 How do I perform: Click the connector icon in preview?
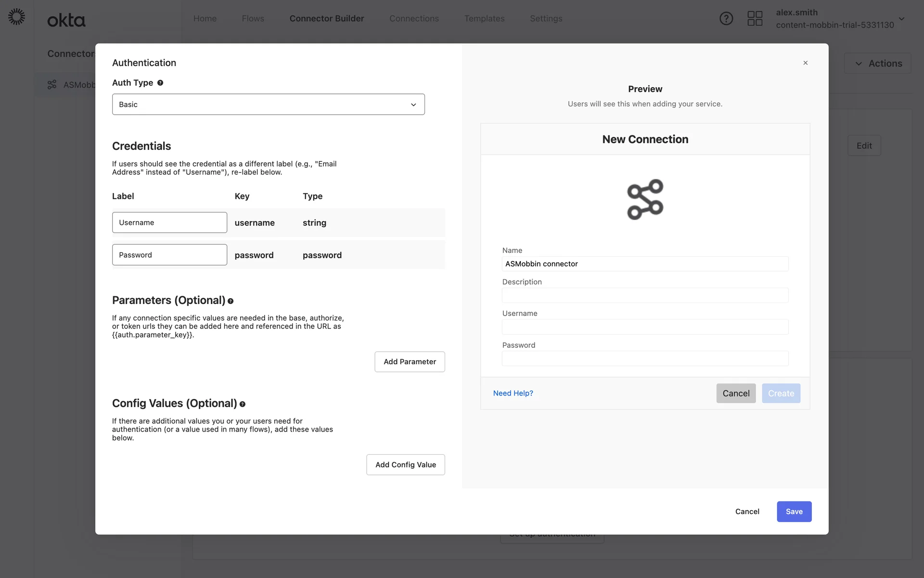(645, 199)
